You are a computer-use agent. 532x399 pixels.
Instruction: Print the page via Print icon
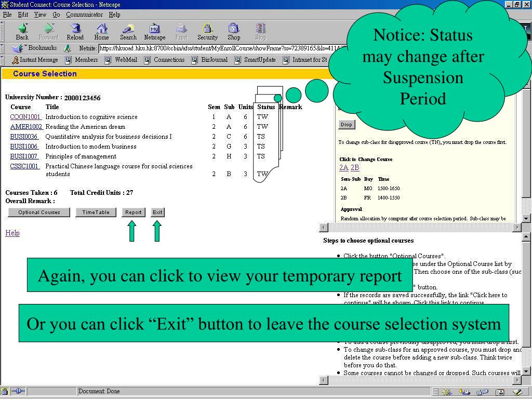point(181,32)
